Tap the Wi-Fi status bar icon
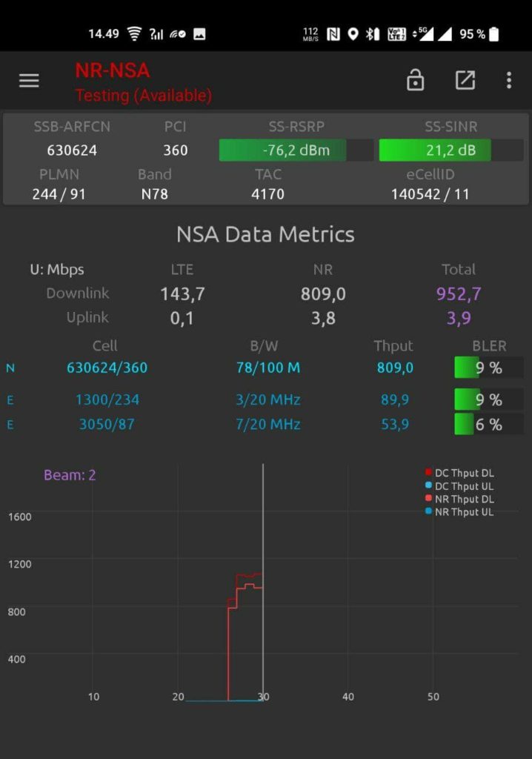Viewport: 532px width, 759px height. pyautogui.click(x=134, y=34)
